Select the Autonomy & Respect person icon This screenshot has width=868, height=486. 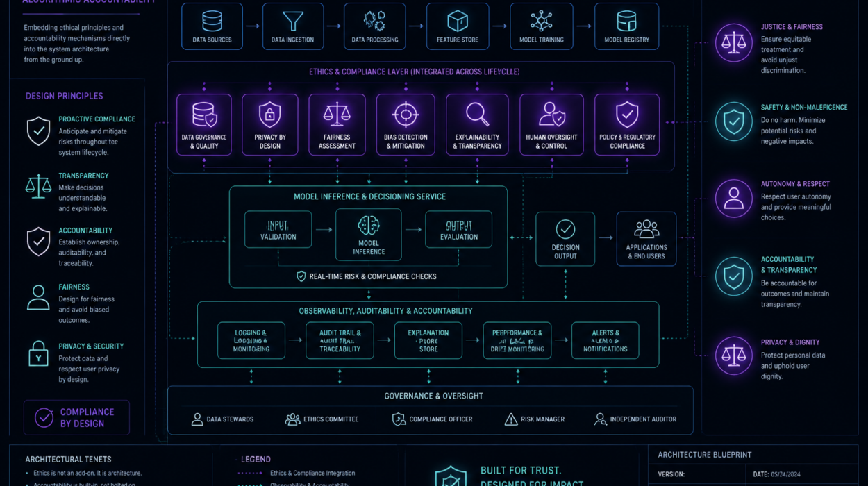[734, 199]
